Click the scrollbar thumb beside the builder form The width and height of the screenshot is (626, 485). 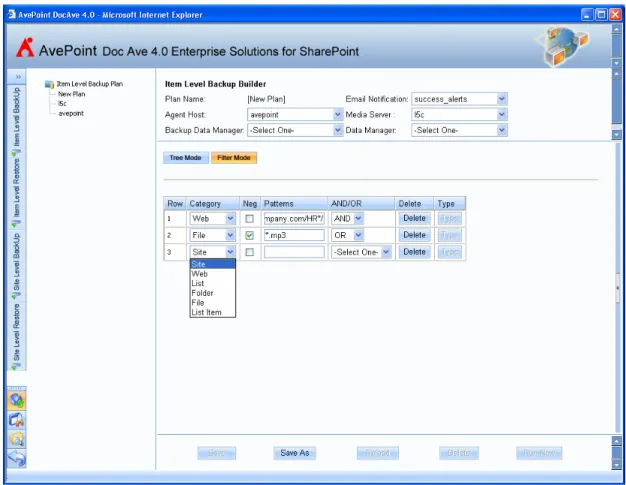tap(616, 101)
